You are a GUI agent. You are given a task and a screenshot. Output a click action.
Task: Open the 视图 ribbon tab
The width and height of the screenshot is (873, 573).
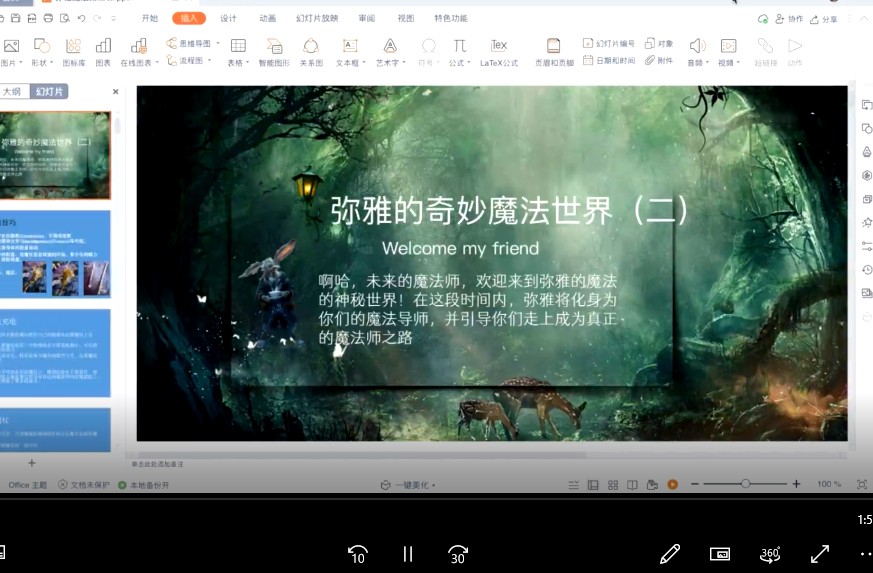406,18
